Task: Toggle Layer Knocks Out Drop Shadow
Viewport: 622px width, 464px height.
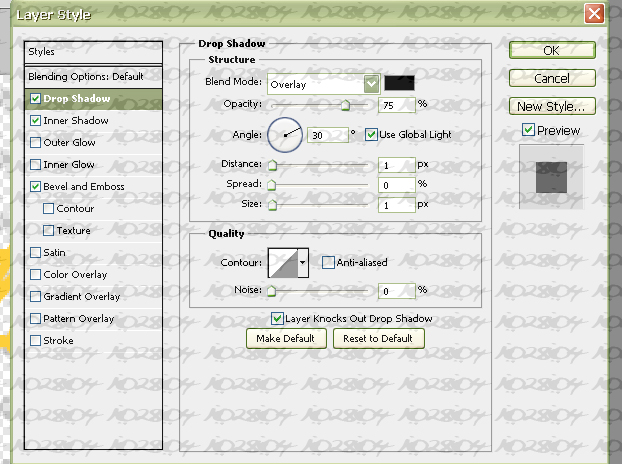Action: pos(277,318)
